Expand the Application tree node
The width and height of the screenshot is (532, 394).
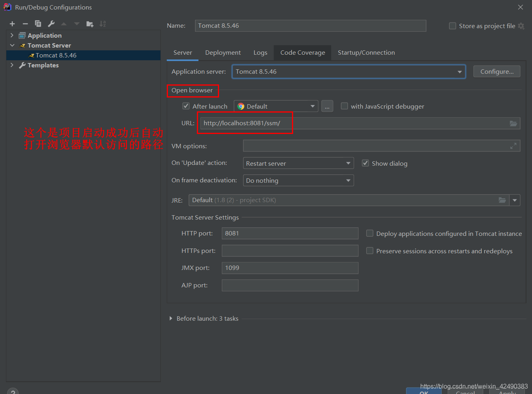[x=12, y=36]
